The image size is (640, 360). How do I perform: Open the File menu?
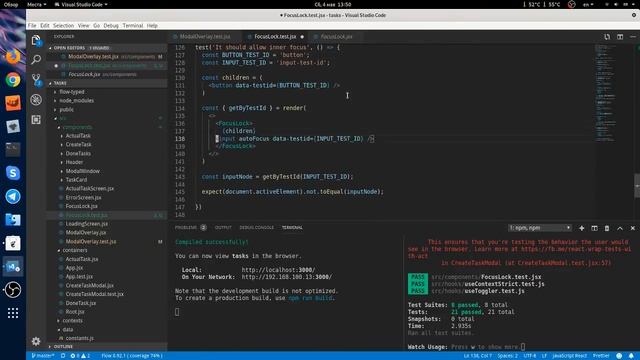pos(32,25)
